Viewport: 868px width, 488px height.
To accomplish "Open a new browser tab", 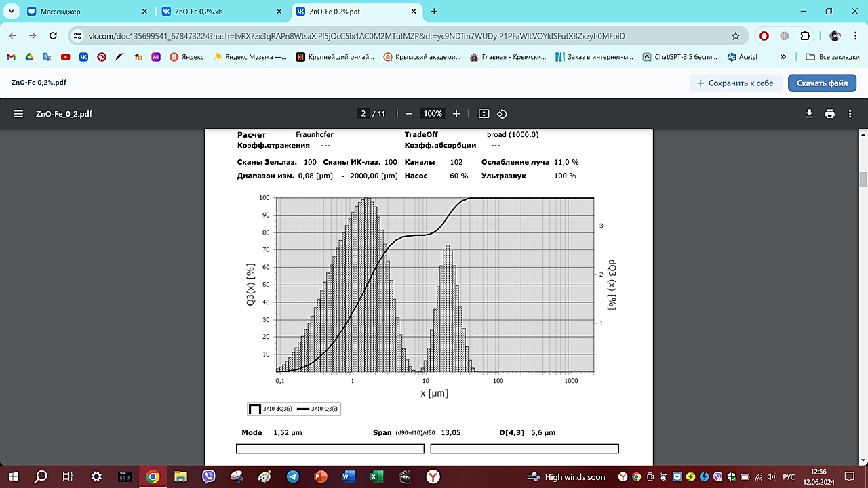I will point(434,12).
